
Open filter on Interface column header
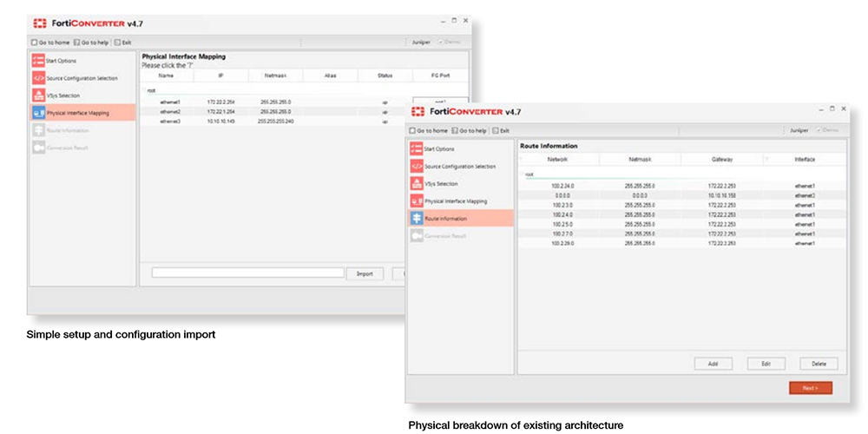[766, 159]
